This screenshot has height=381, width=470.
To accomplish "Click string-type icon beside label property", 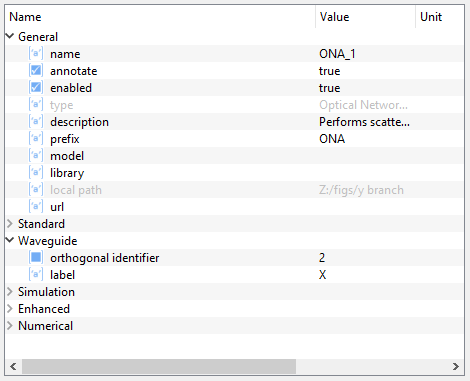I will tap(36, 275).
